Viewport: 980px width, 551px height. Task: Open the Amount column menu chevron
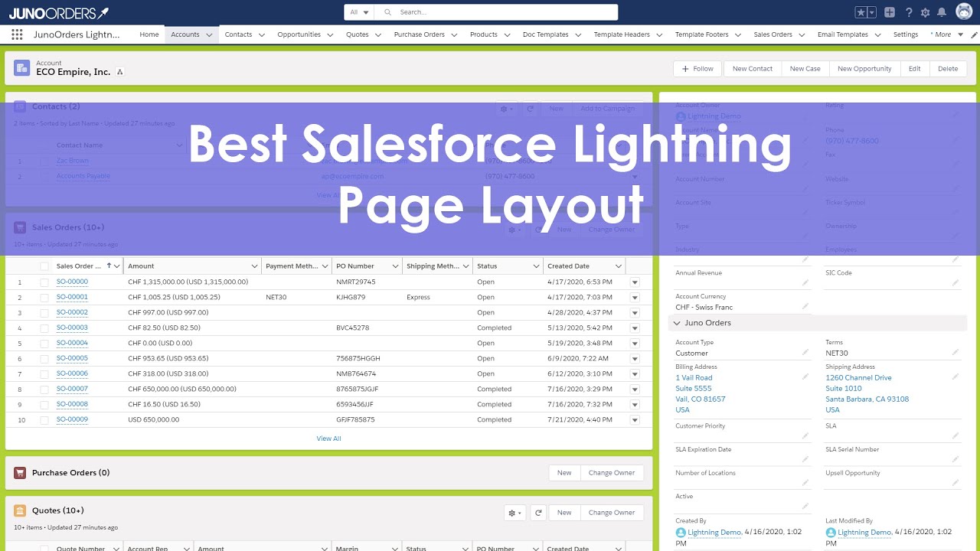(254, 266)
